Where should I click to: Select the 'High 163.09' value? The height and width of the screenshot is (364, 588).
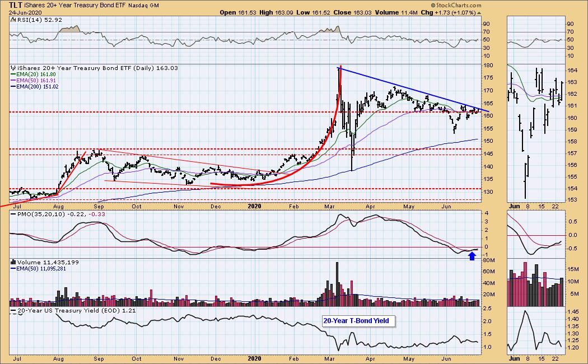click(277, 12)
